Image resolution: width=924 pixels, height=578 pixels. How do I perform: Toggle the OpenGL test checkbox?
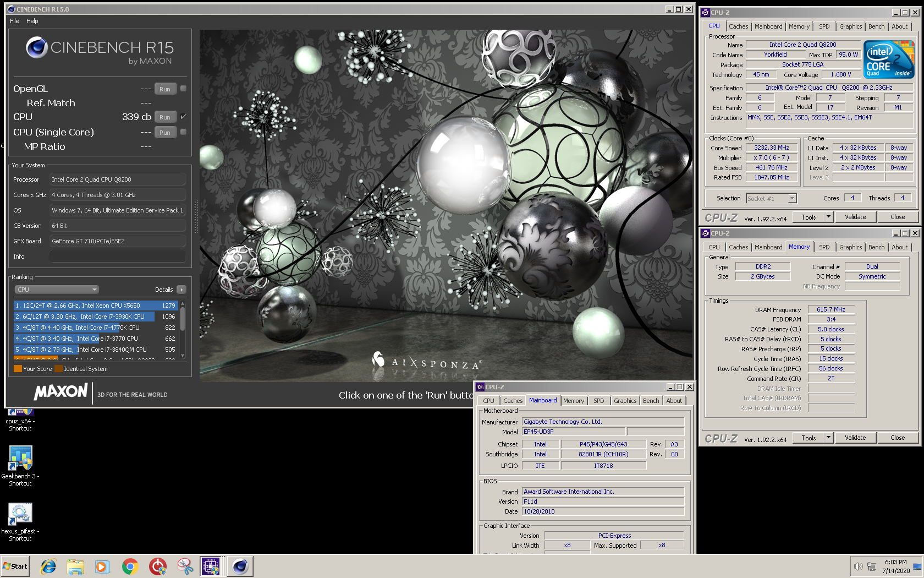[x=183, y=88]
